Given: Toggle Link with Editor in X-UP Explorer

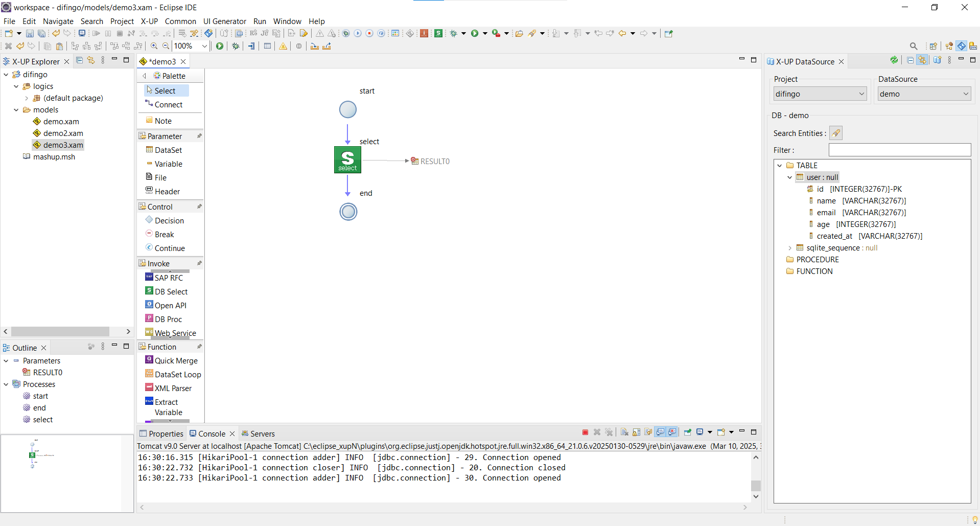Looking at the screenshot, I should (91, 60).
